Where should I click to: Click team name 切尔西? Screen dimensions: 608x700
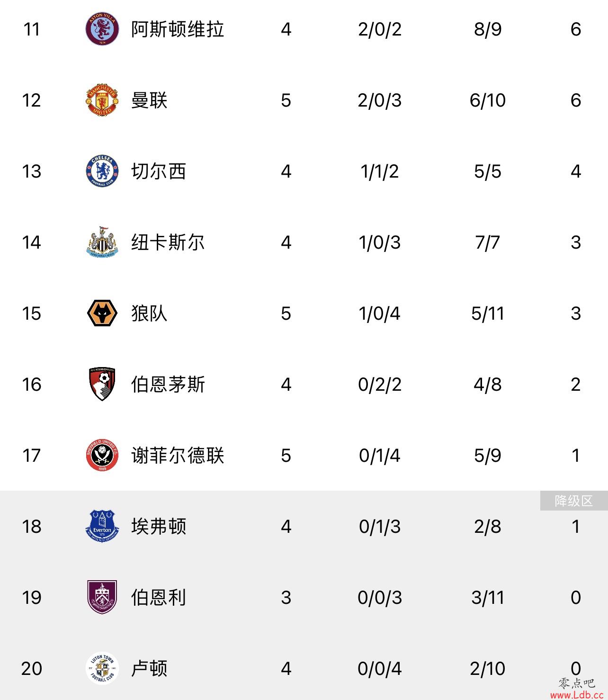click(x=159, y=171)
